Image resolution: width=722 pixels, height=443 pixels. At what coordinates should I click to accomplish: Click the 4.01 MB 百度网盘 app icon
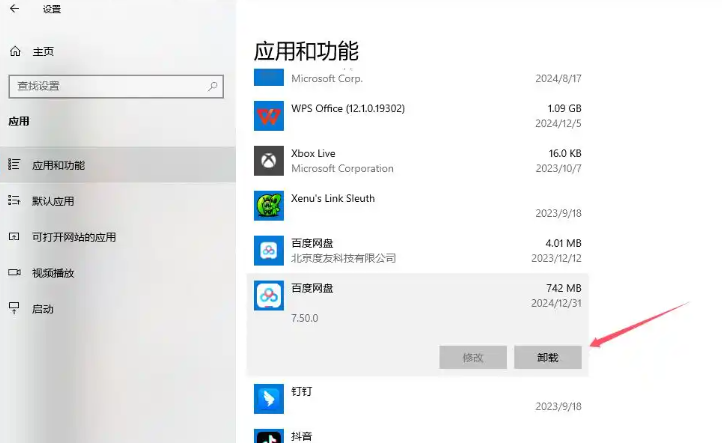point(269,251)
